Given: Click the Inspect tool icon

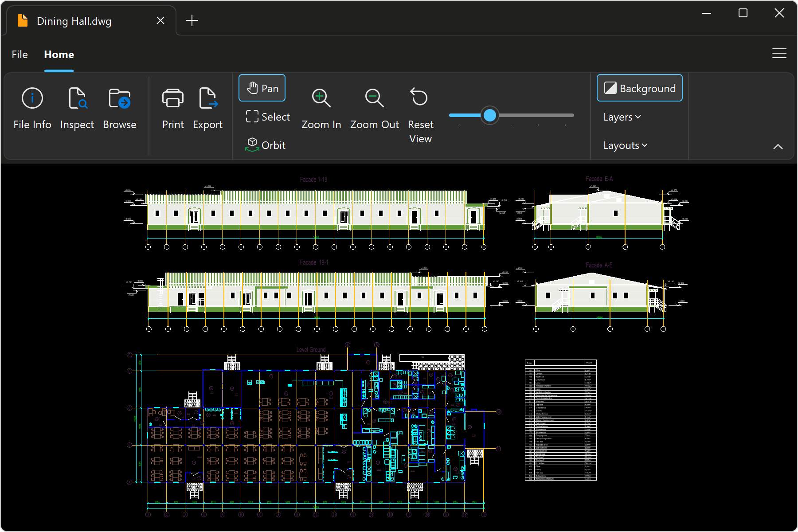Looking at the screenshot, I should (77, 98).
